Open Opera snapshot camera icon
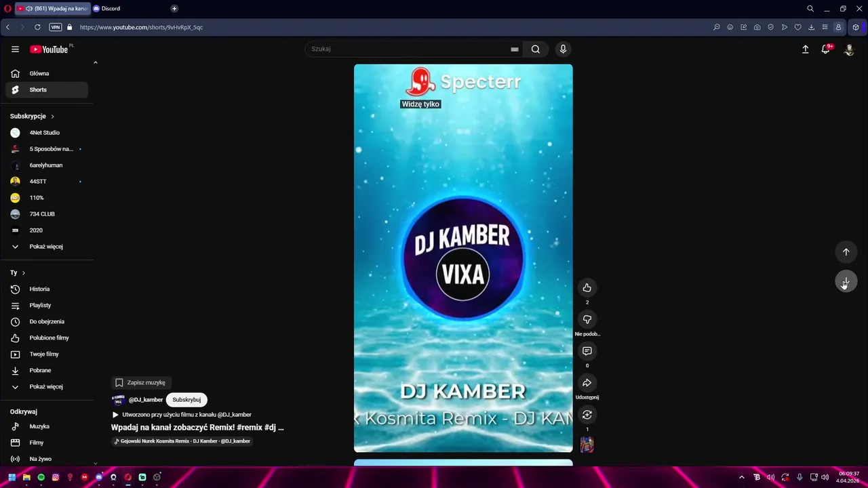868x488 pixels. point(757,27)
